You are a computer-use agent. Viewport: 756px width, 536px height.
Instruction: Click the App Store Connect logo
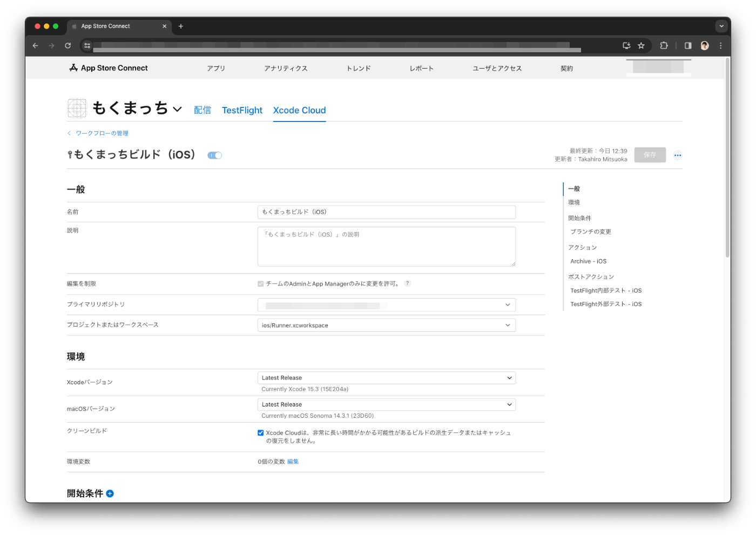(109, 68)
